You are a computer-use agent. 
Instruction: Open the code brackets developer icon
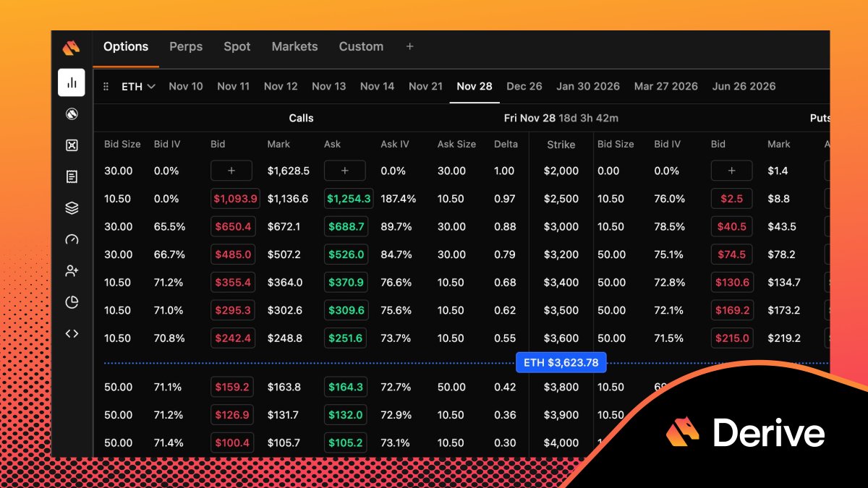pyautogui.click(x=72, y=333)
